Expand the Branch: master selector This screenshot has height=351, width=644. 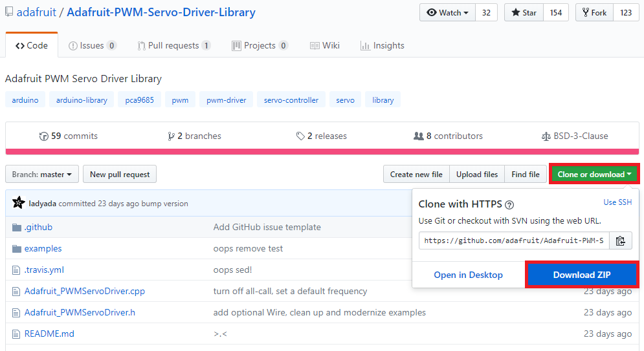[42, 175]
